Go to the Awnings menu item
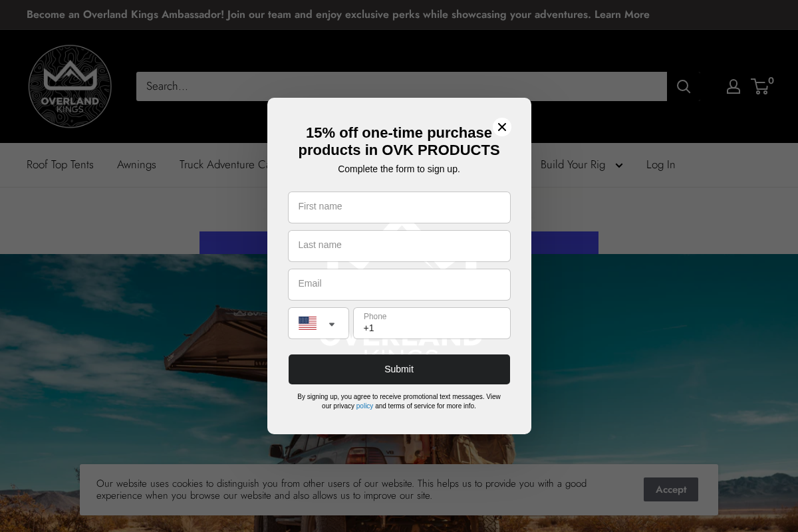 pos(136,165)
